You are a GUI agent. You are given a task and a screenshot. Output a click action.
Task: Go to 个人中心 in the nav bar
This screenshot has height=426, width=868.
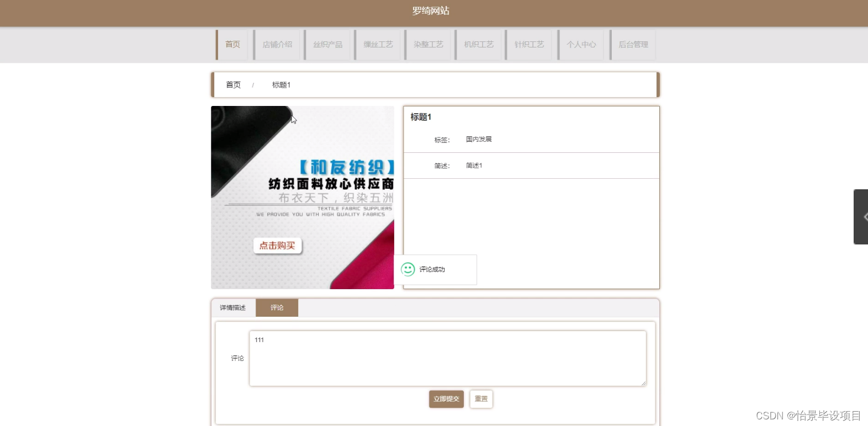click(x=581, y=44)
